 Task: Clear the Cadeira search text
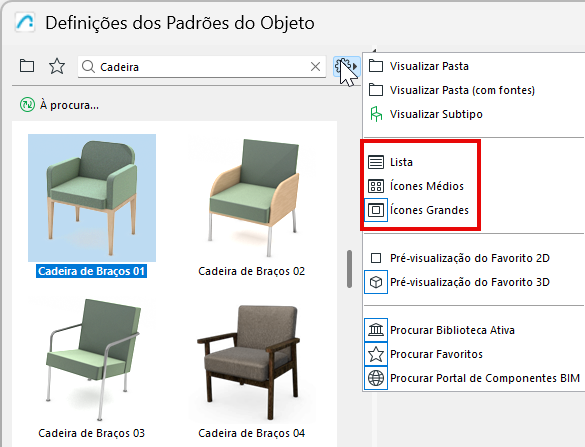[x=315, y=67]
